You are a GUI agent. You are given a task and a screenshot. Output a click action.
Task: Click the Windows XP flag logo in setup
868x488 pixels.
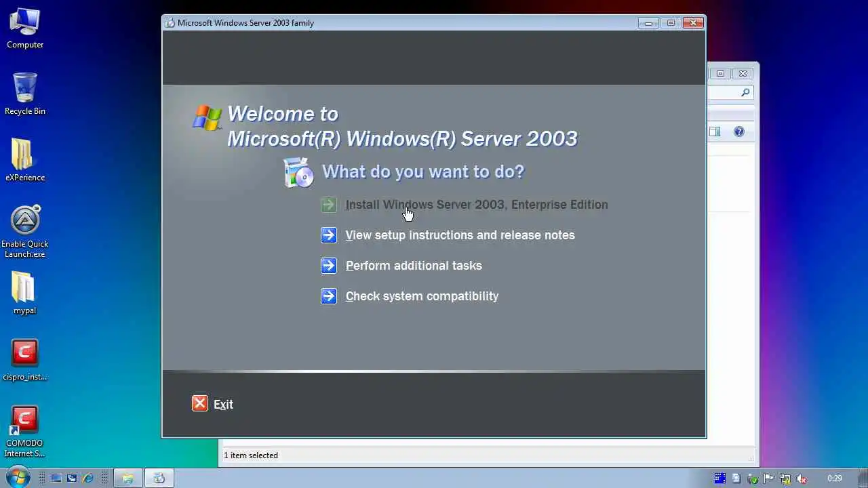208,117
